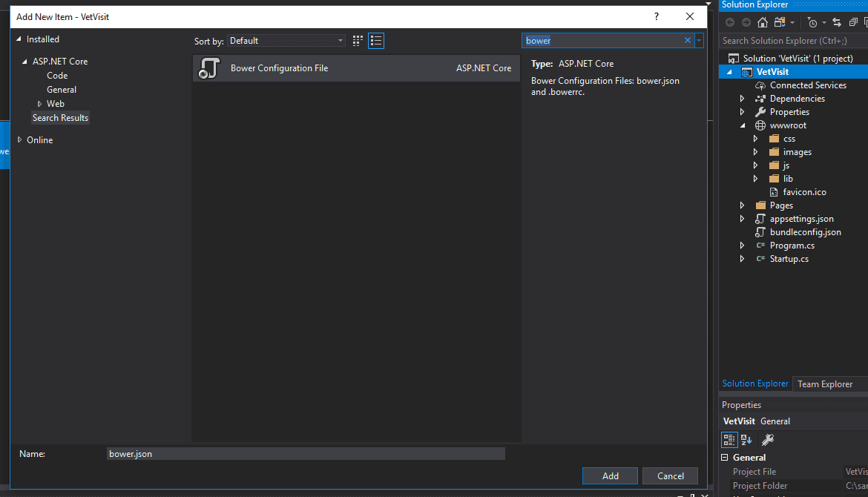Expand the css folder arrow
Viewport: 868px width, 497px height.
tap(756, 139)
